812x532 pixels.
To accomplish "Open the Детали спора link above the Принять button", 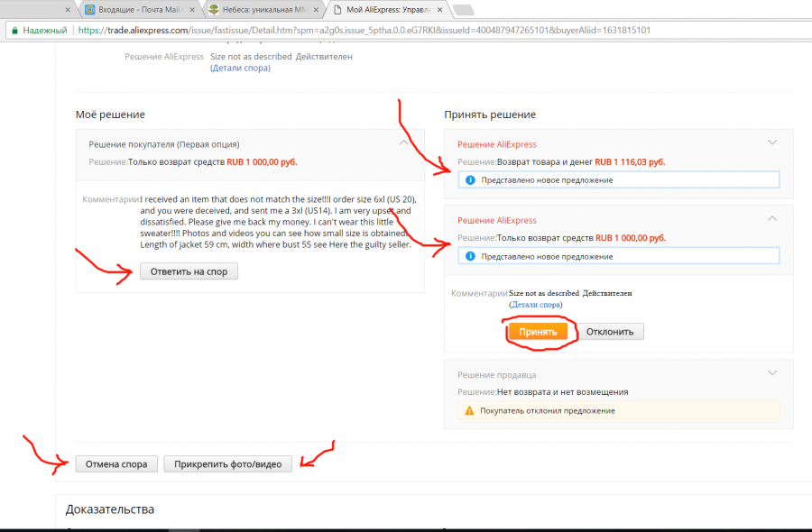I will pyautogui.click(x=535, y=305).
